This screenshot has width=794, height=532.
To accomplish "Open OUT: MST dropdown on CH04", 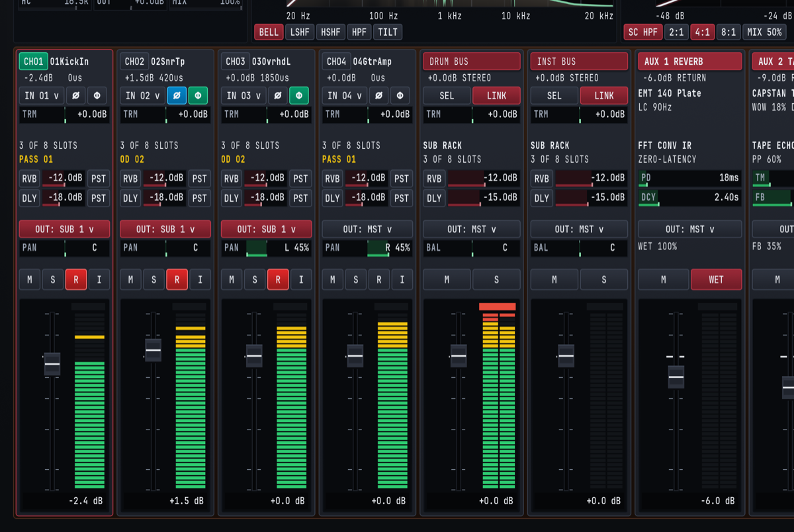I will 367,229.
